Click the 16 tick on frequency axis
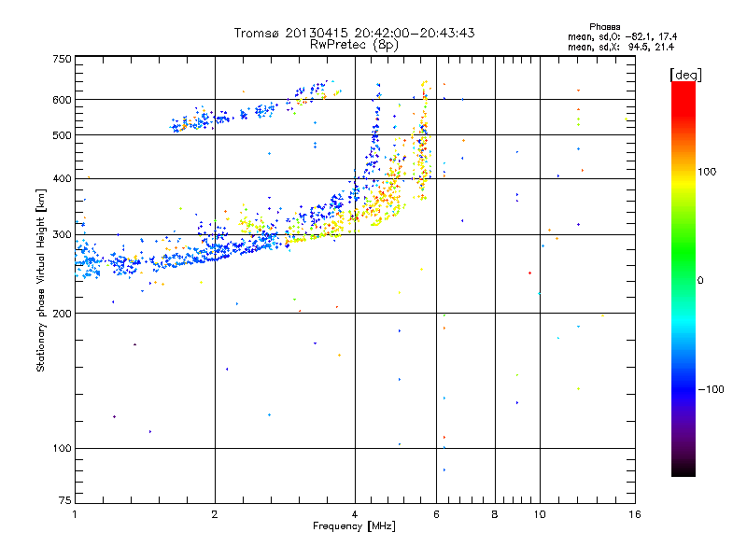Viewport: 747px width, 560px height. click(633, 514)
